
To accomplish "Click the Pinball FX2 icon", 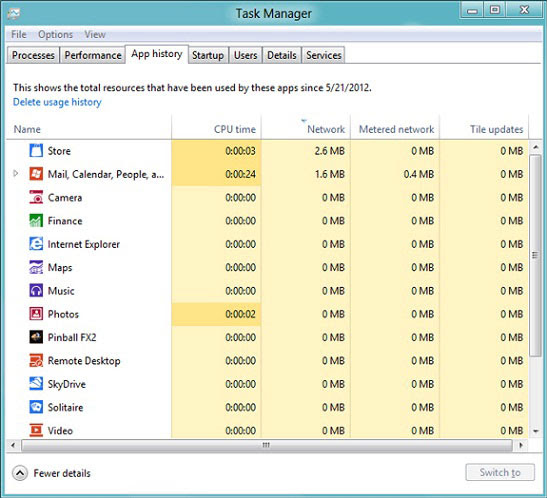I will click(36, 337).
